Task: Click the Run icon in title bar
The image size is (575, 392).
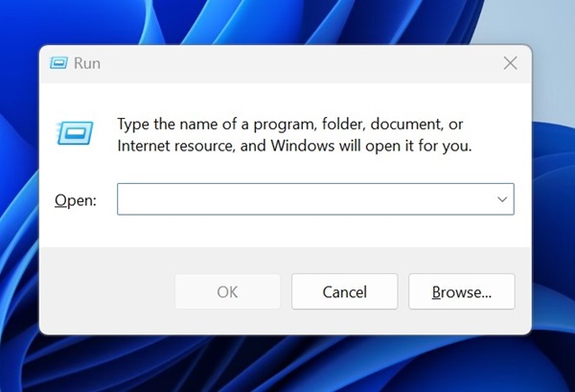Action: click(x=58, y=63)
